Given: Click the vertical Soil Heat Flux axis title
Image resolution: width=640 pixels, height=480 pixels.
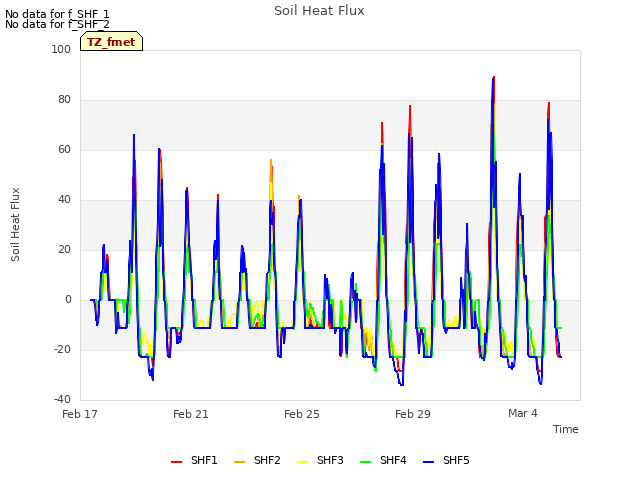Looking at the screenshot, I should (15, 224).
